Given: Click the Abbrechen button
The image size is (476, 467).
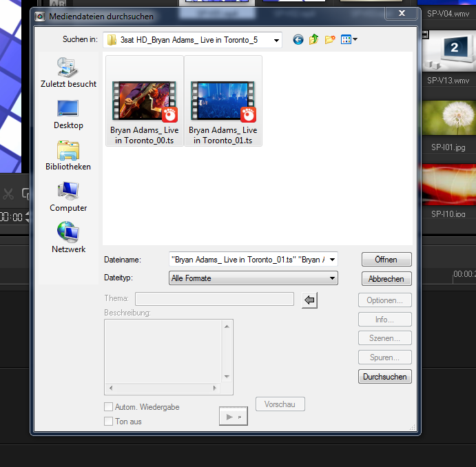Looking at the screenshot, I should click(386, 278).
